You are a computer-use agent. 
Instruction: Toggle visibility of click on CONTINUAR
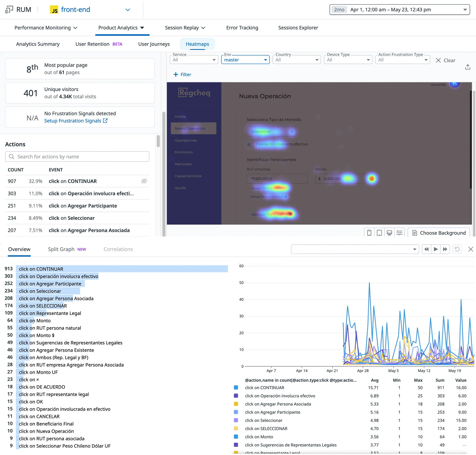(x=144, y=181)
